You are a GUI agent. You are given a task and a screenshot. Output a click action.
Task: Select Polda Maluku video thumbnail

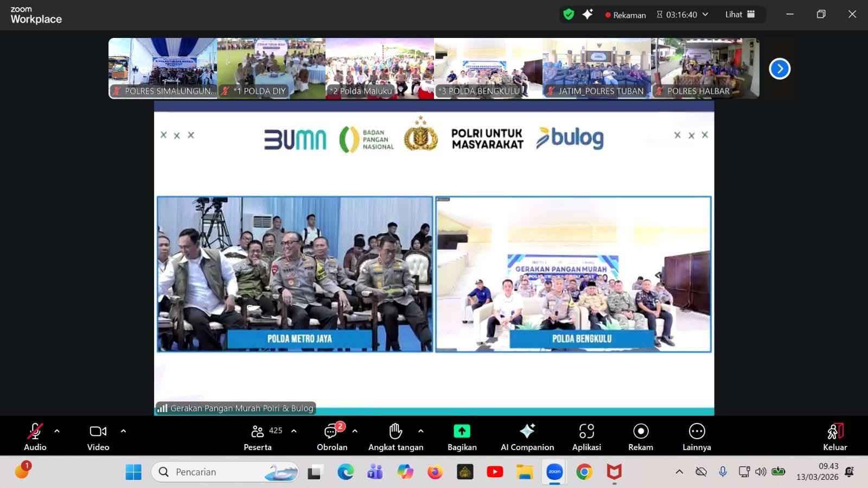(x=380, y=68)
